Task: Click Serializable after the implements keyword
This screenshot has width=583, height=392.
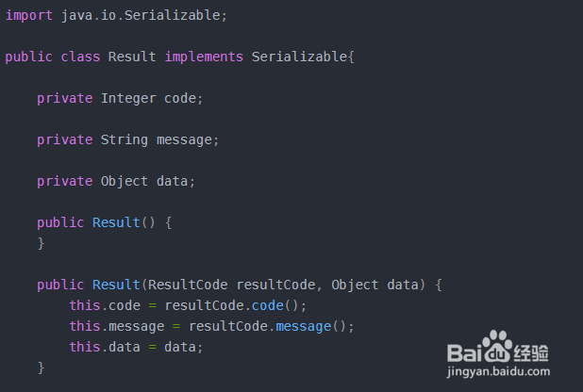Action: tap(299, 57)
